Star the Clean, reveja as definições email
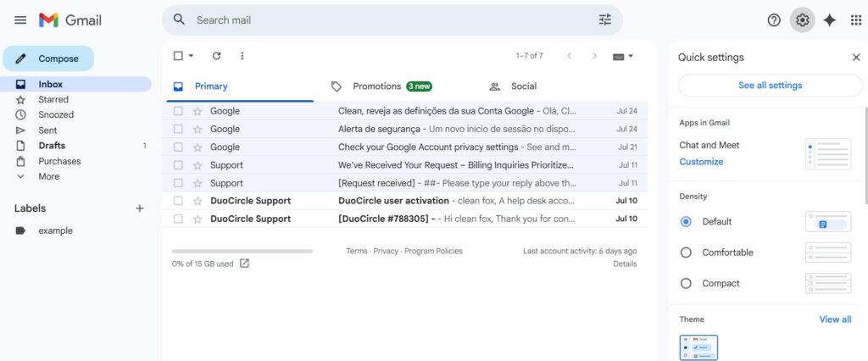The width and height of the screenshot is (868, 361). [x=198, y=111]
